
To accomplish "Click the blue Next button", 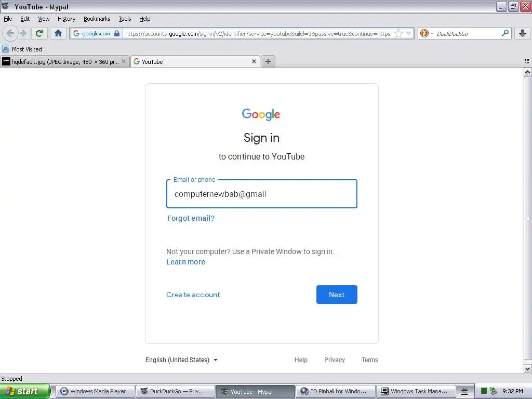I will pos(337,295).
